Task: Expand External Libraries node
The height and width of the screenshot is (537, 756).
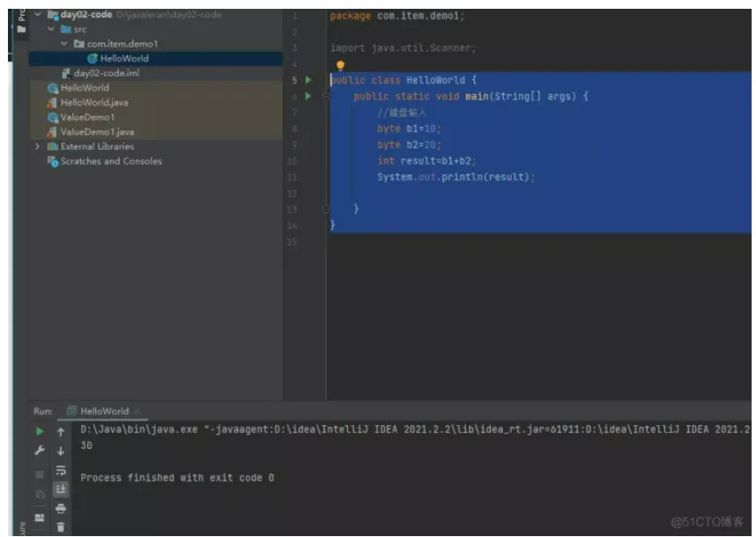Action: pos(37,146)
